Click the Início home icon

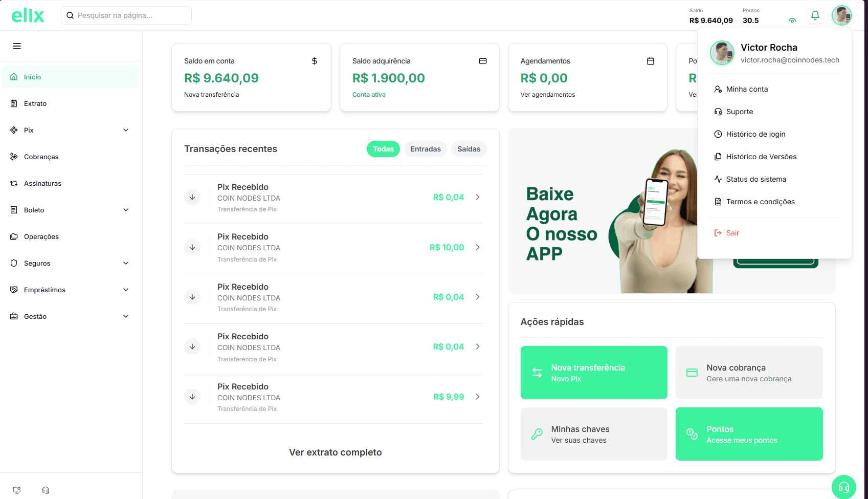click(x=14, y=77)
